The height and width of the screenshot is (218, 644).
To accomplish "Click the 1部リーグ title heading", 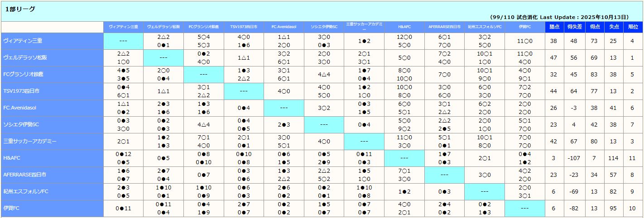I will pos(20,9).
